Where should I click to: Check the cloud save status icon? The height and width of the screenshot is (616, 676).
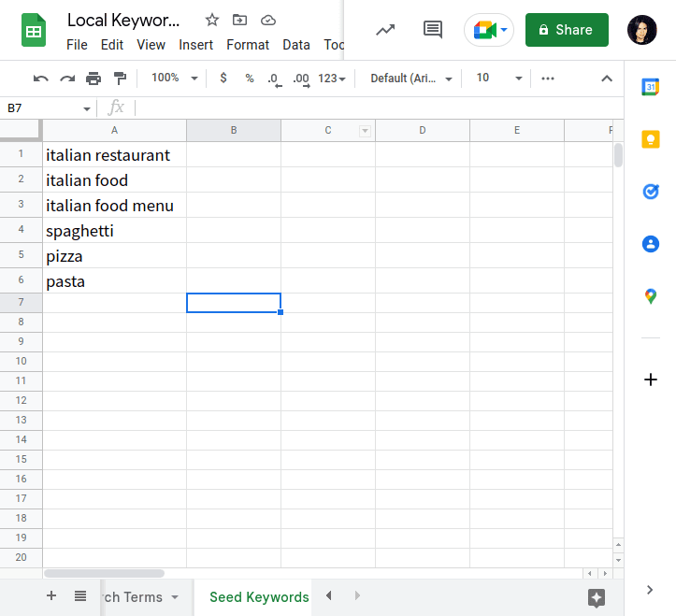268,20
